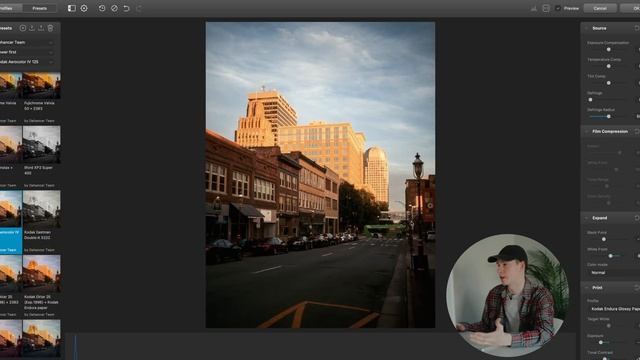The image size is (640, 360).
Task: Select the highlighted Aerocolor IV preset thumbnail
Action: (11, 209)
